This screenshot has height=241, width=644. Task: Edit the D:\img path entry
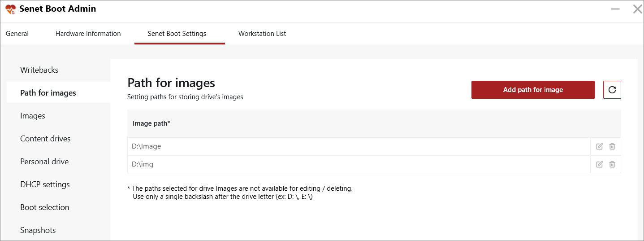(600, 164)
